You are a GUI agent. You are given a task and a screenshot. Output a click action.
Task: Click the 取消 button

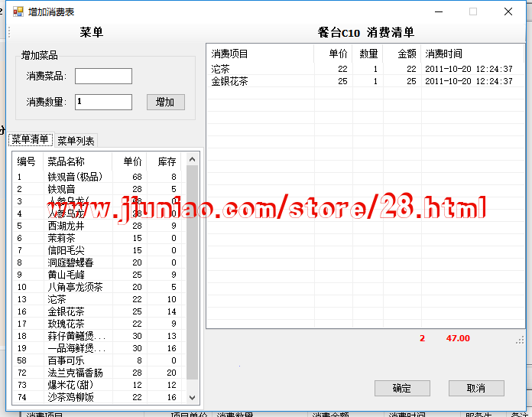coord(476,388)
